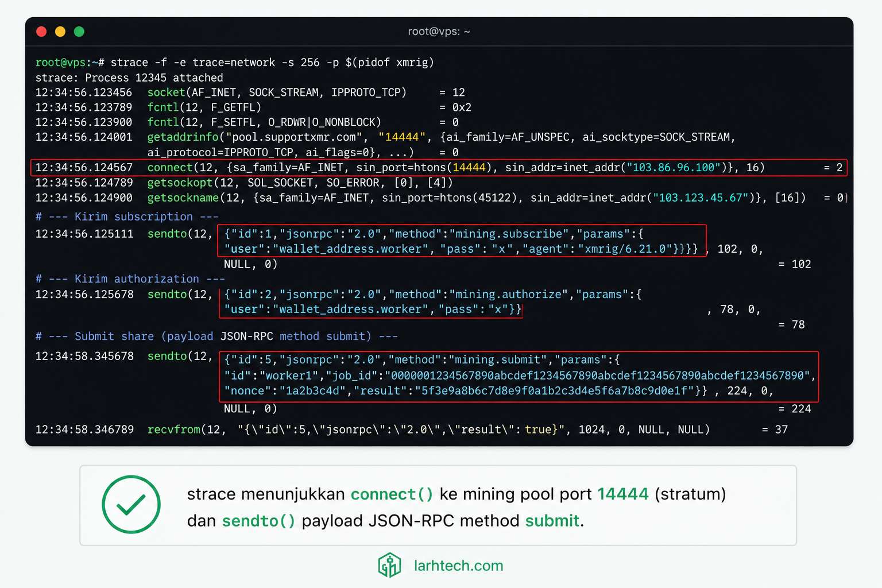Click the IP address 103.86.96.100
This screenshot has height=588, width=882.
click(673, 168)
